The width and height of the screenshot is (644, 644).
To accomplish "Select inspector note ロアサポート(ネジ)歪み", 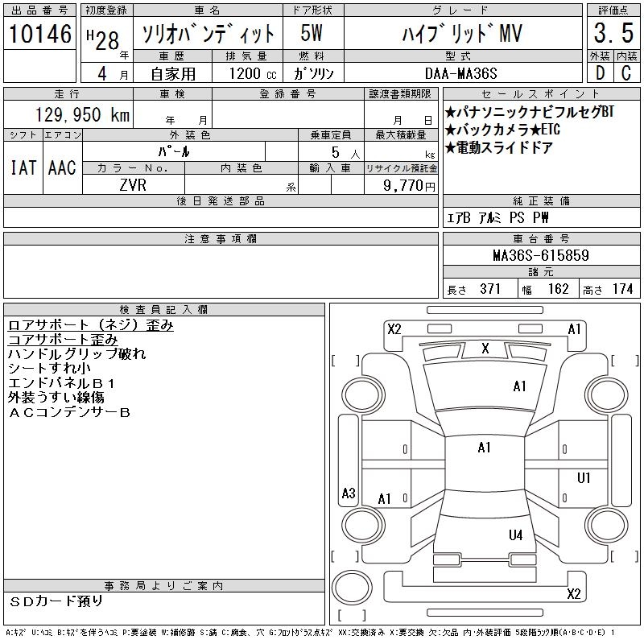I will coord(91,325).
